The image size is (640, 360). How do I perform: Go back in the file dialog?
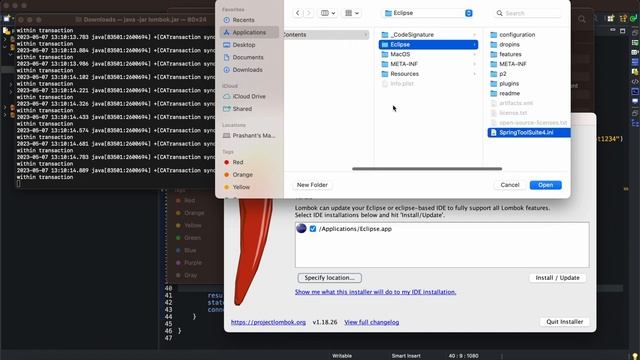click(298, 13)
